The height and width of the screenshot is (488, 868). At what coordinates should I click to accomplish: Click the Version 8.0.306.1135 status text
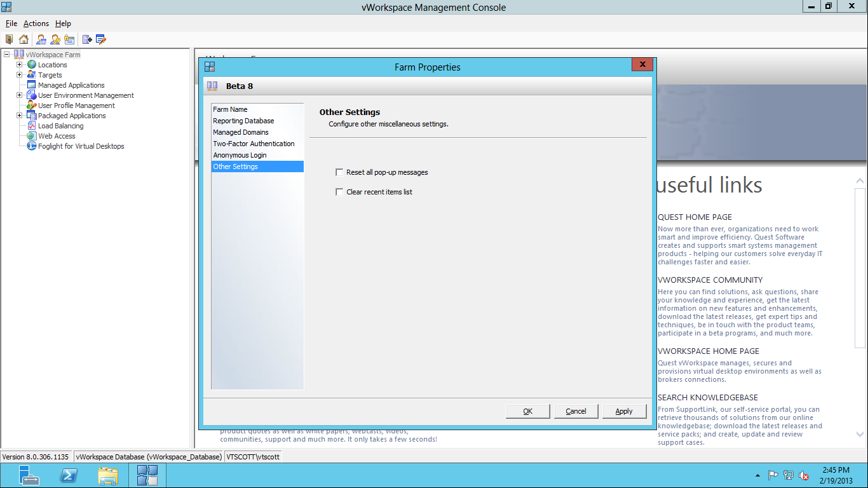point(36,457)
